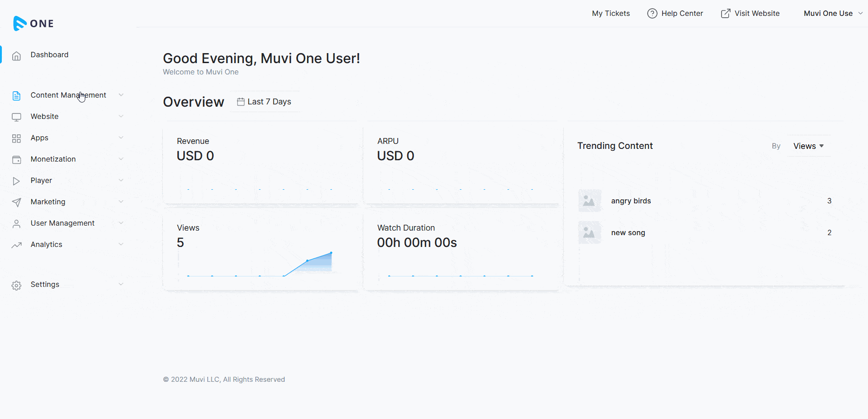This screenshot has width=868, height=419.
Task: Open Monetization menu item
Action: point(53,159)
